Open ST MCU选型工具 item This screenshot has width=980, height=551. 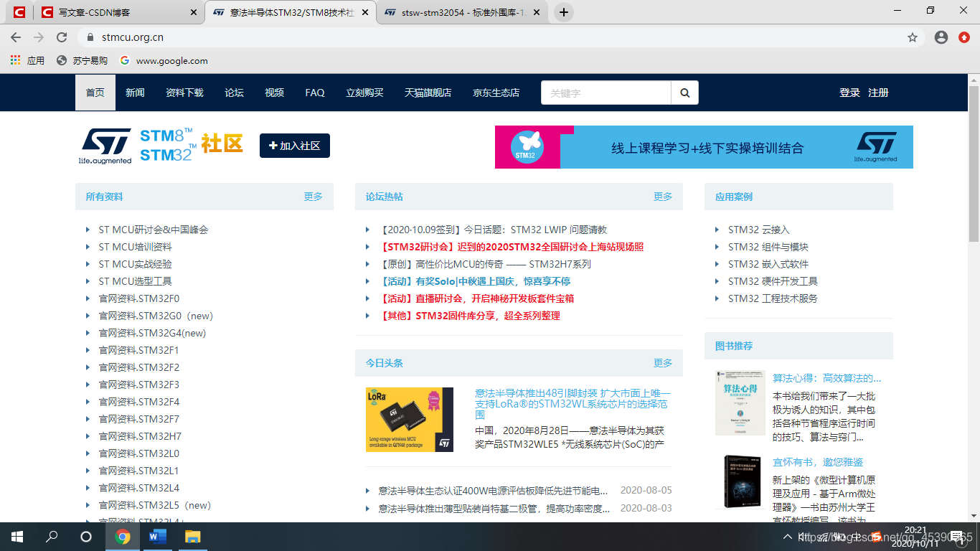click(x=135, y=281)
